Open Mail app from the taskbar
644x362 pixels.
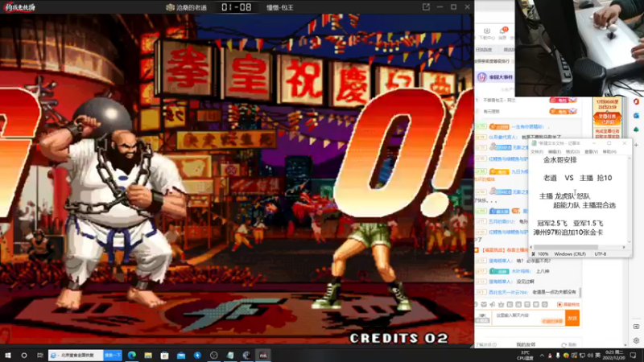pos(181,355)
